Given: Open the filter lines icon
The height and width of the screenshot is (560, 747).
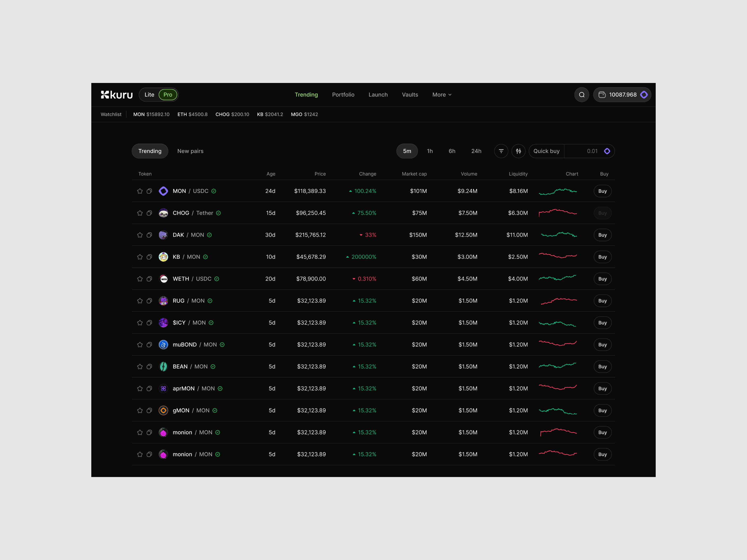Looking at the screenshot, I should click(501, 151).
